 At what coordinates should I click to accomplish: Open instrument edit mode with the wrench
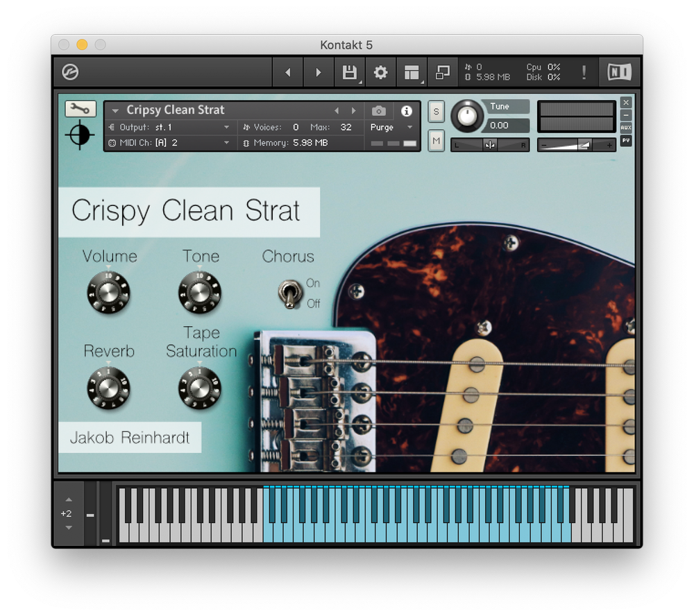coord(80,108)
